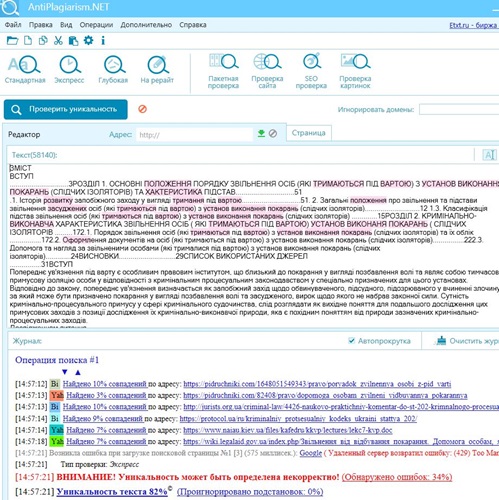Click the 14:57:12 'Найдено 10% совпадений' link
Image resolution: width=499 pixels, height=500 pixels.
point(105,384)
